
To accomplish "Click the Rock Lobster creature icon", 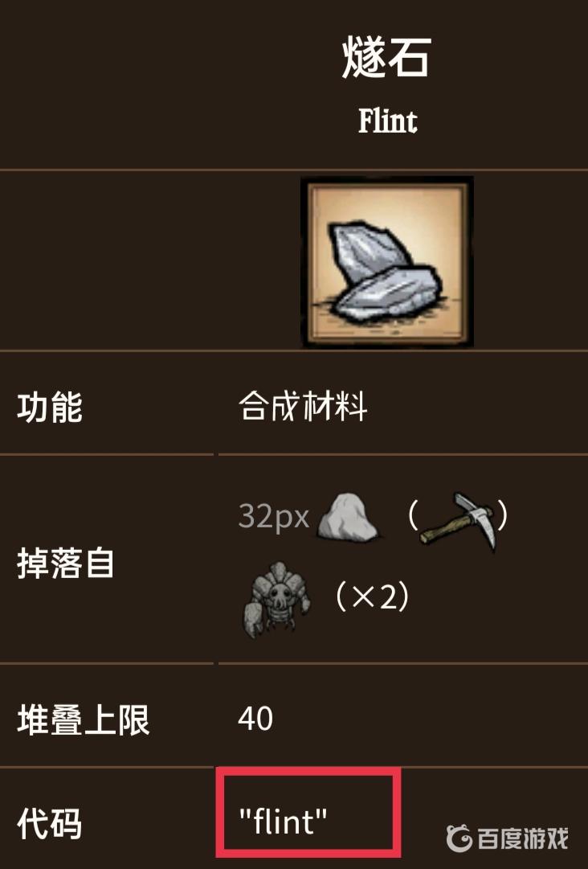I will tap(276, 599).
